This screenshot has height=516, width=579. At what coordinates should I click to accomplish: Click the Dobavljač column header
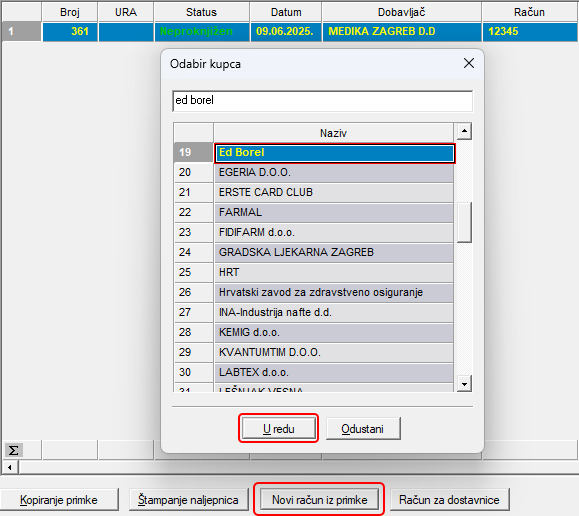[401, 12]
